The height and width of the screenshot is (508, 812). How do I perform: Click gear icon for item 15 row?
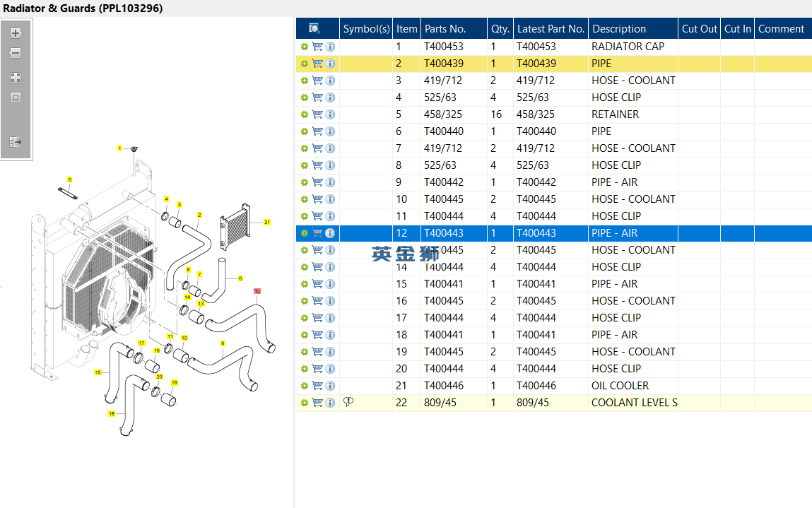(x=305, y=284)
